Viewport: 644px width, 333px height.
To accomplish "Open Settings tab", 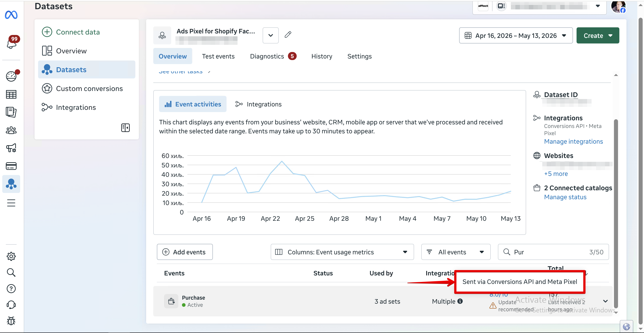I will 359,56.
